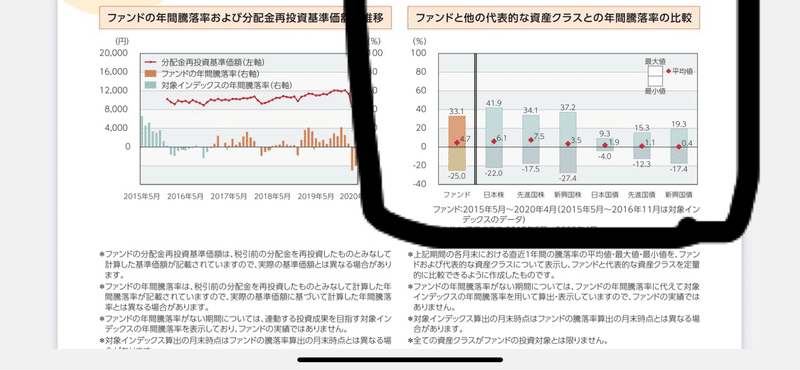Select legend entry 分配金再投資基準価額(左軸)

coord(213,62)
